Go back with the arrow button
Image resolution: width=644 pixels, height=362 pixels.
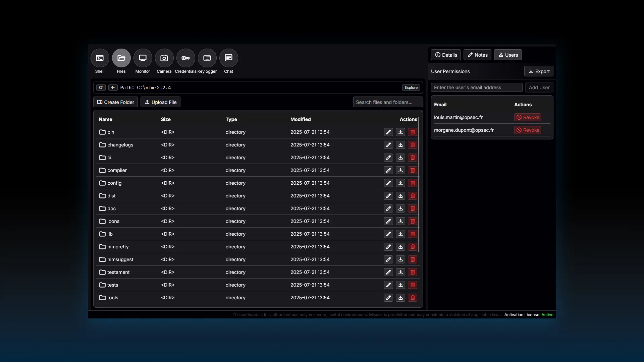[113, 87]
